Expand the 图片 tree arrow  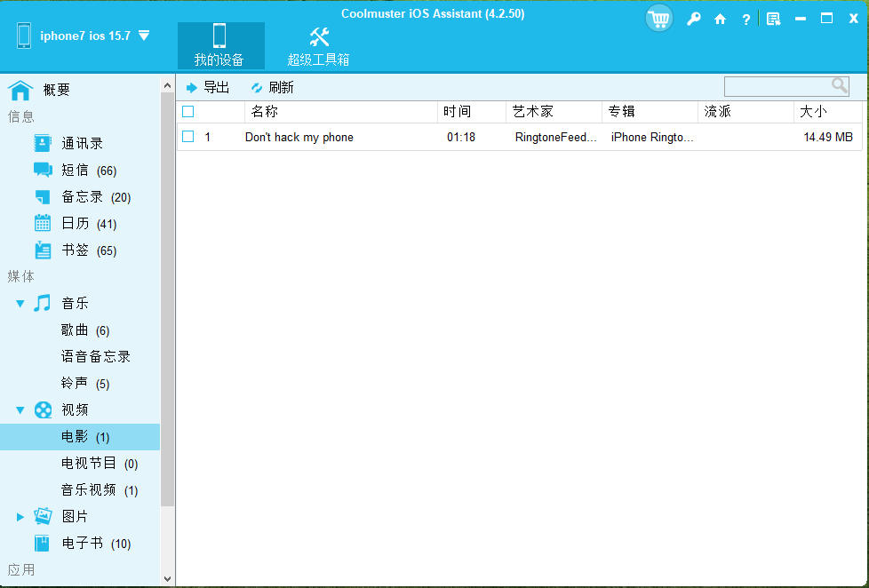pyautogui.click(x=20, y=517)
